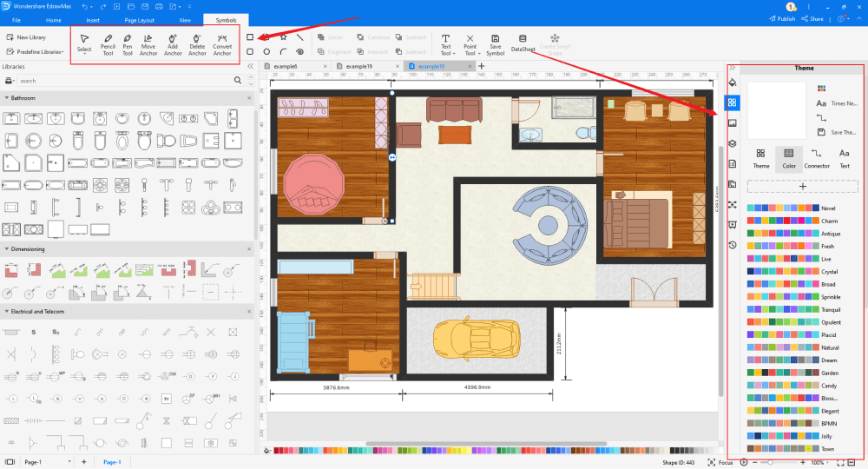
Task: Click Save Theme in Theme panel
Action: click(x=837, y=132)
